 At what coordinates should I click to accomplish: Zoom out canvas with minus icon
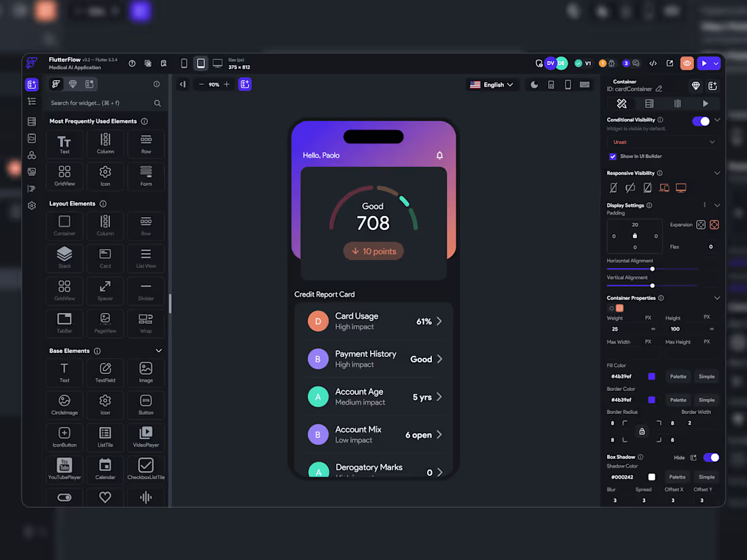(x=201, y=84)
